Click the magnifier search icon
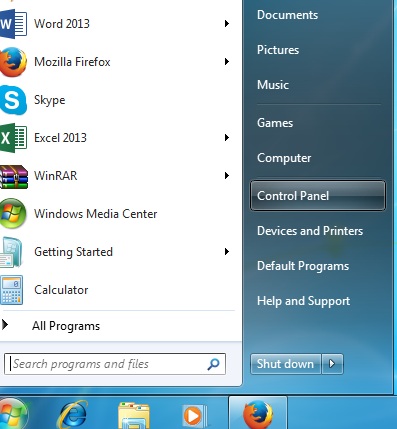Viewport: 397px width, 429px height. (x=213, y=364)
